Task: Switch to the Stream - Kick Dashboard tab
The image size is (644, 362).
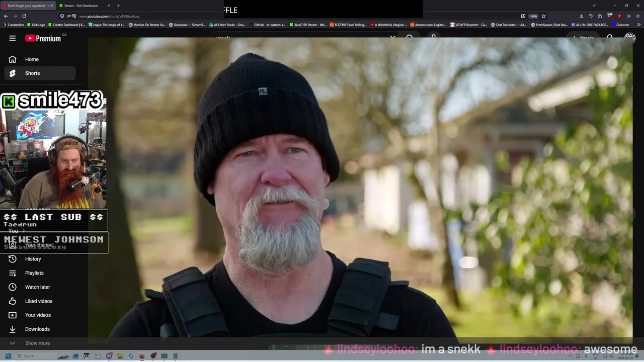Action: (84, 6)
